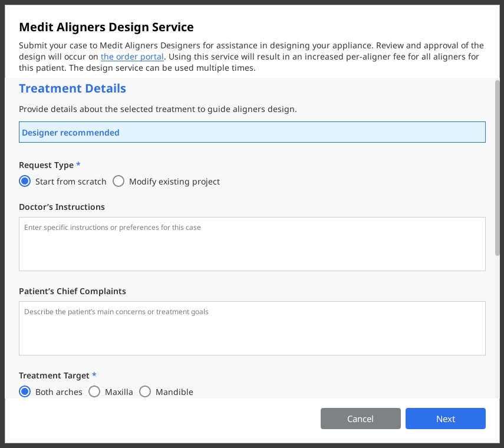
Task: Click the Treatment Details heading
Action: pos(73,88)
